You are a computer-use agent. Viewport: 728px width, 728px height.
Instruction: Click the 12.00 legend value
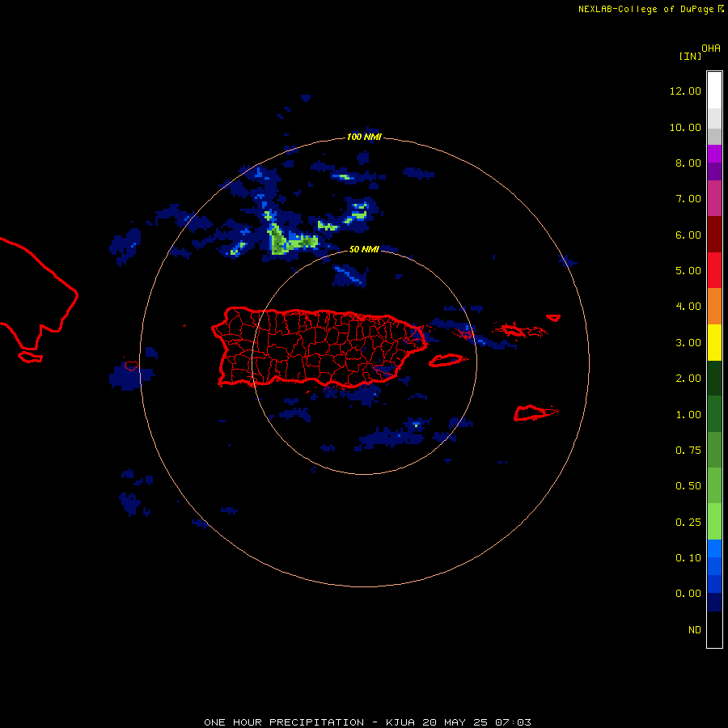[685, 91]
